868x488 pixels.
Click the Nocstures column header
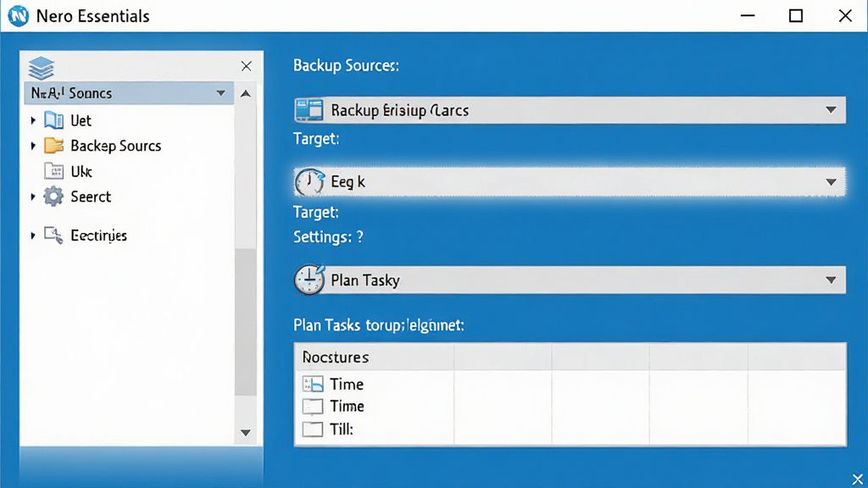point(374,358)
